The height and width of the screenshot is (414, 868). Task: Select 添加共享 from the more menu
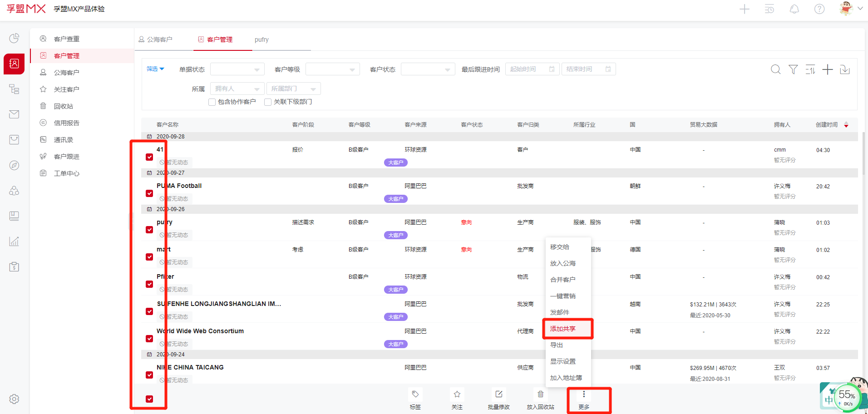(563, 329)
